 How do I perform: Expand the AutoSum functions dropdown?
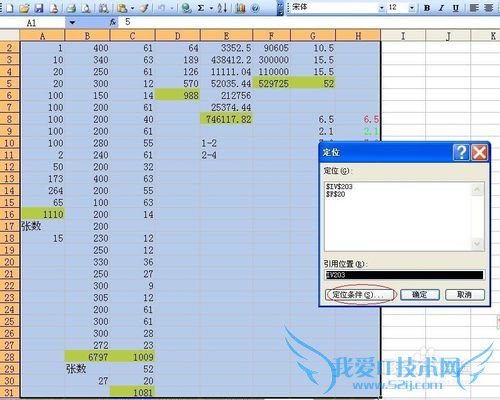click(x=211, y=8)
